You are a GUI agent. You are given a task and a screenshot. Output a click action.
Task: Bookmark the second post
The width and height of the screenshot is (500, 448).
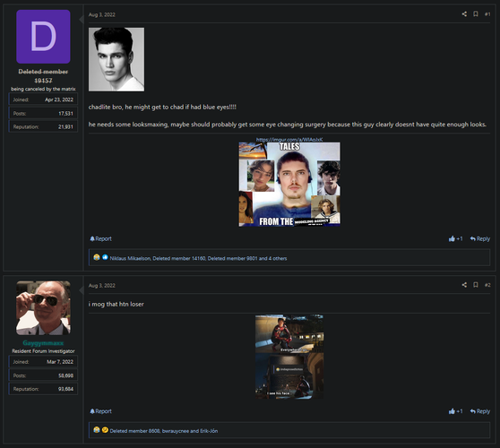coord(476,285)
